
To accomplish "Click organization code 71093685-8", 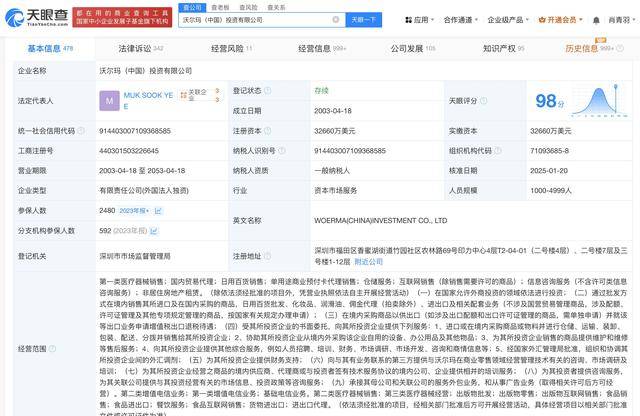I will tap(549, 151).
